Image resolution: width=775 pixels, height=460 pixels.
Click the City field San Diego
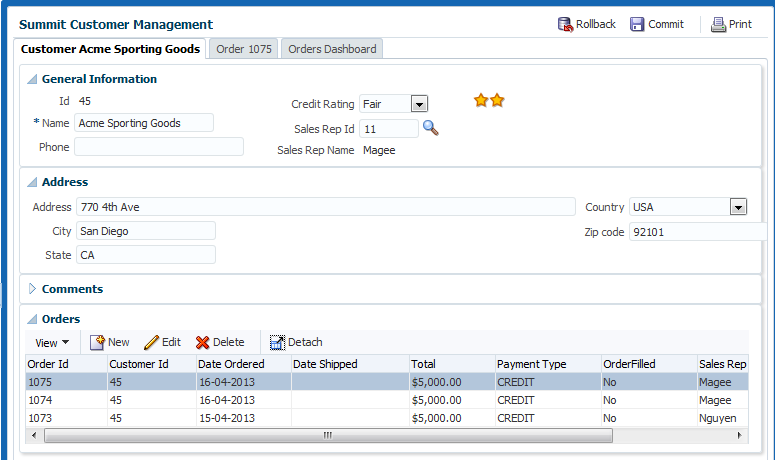pyautogui.click(x=146, y=231)
